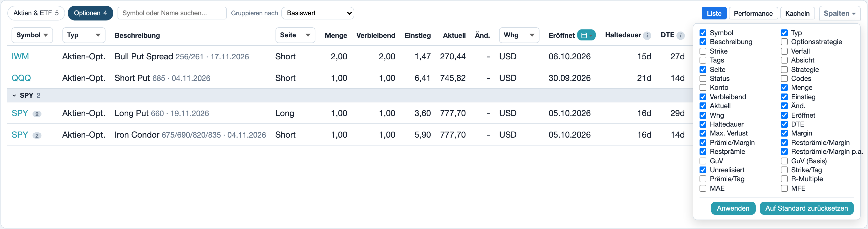Open the Typ column filter arrow
This screenshot has height=229, width=868.
[x=98, y=35]
